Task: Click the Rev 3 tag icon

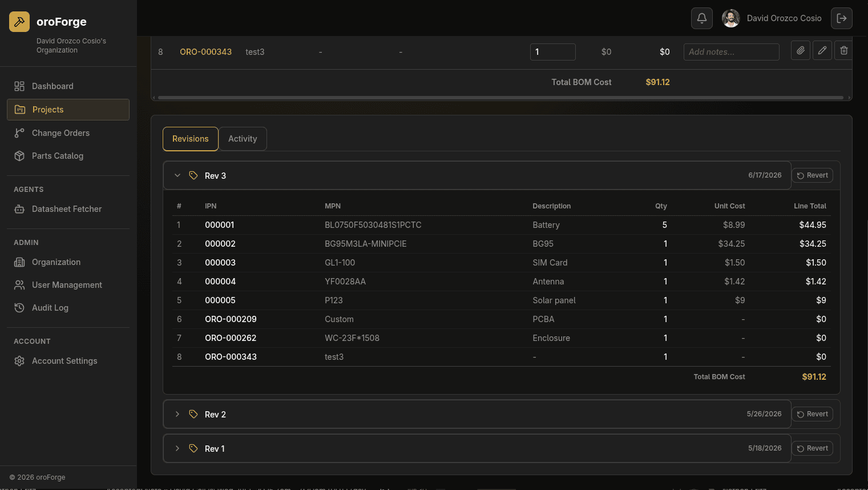Action: coord(193,175)
